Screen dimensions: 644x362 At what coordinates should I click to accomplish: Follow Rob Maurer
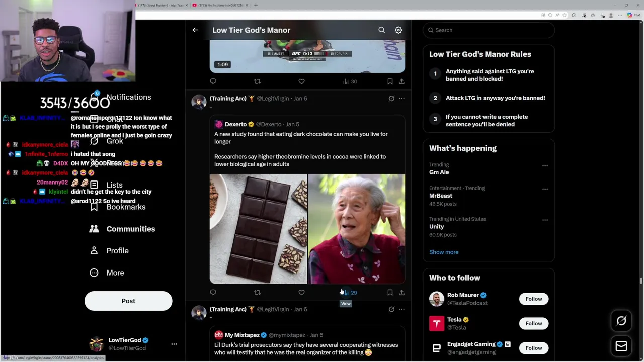click(534, 299)
